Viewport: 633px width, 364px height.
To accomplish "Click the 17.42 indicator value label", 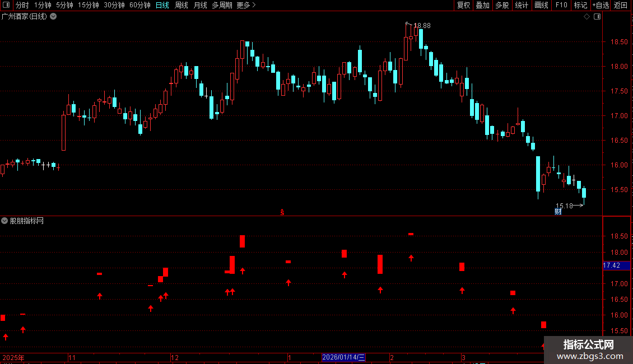I will (x=612, y=265).
